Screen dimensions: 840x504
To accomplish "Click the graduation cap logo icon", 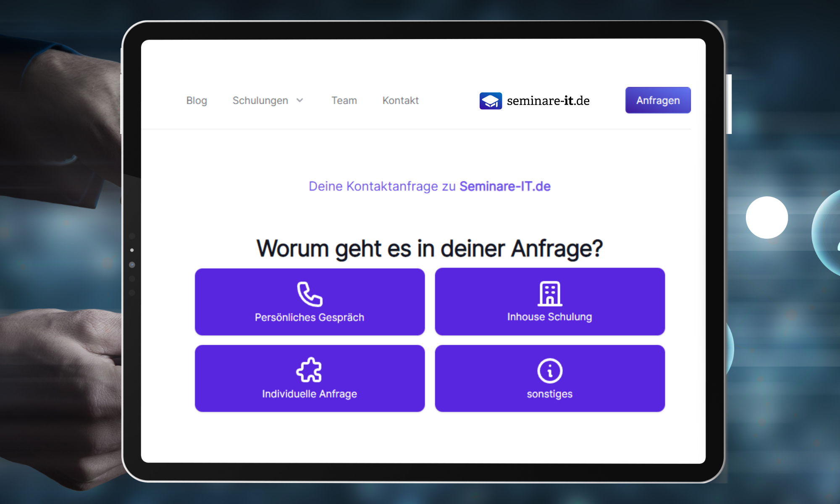I will 490,100.
